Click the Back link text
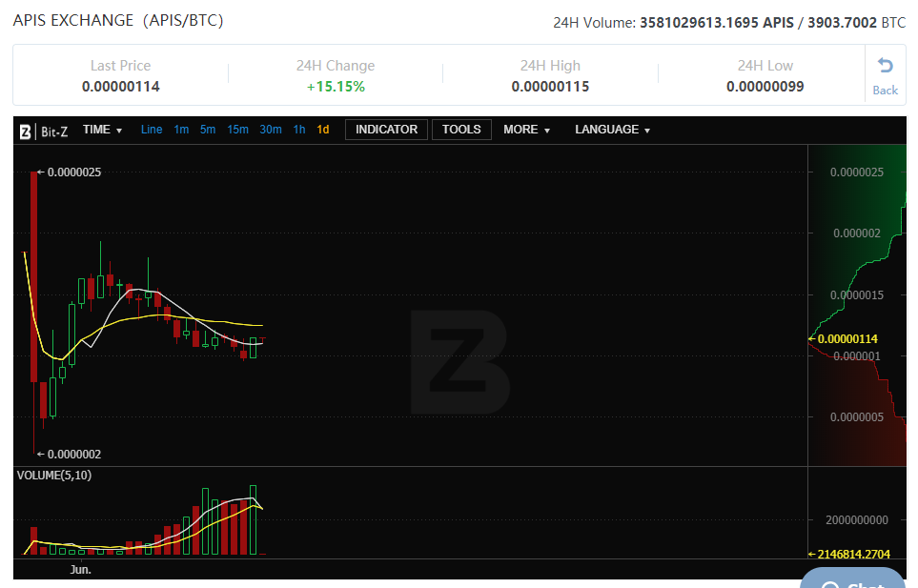 tap(886, 91)
